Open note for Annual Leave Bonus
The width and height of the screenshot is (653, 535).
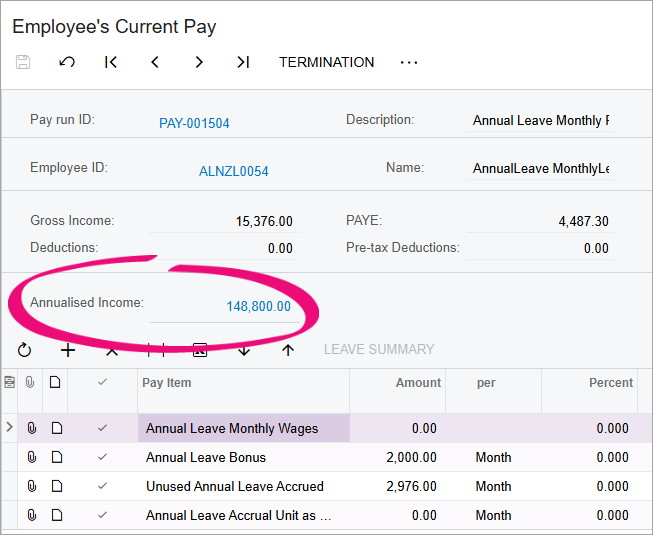tap(57, 457)
